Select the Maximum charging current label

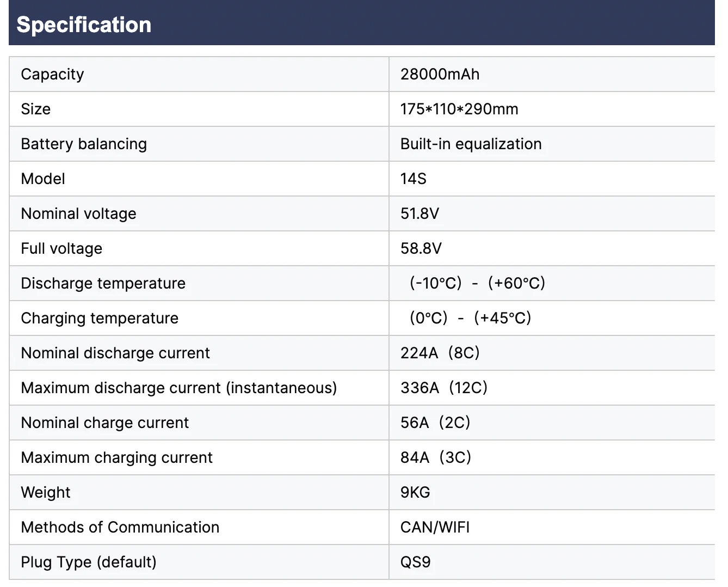pyautogui.click(x=116, y=457)
